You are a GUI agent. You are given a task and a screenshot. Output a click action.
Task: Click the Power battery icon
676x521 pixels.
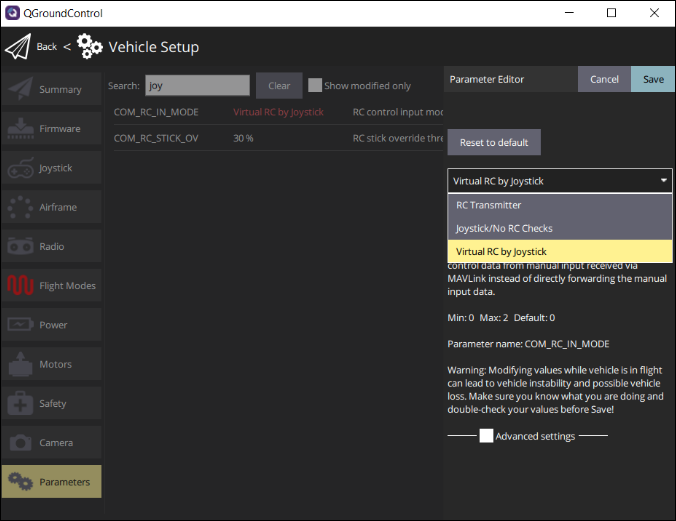[20, 324]
